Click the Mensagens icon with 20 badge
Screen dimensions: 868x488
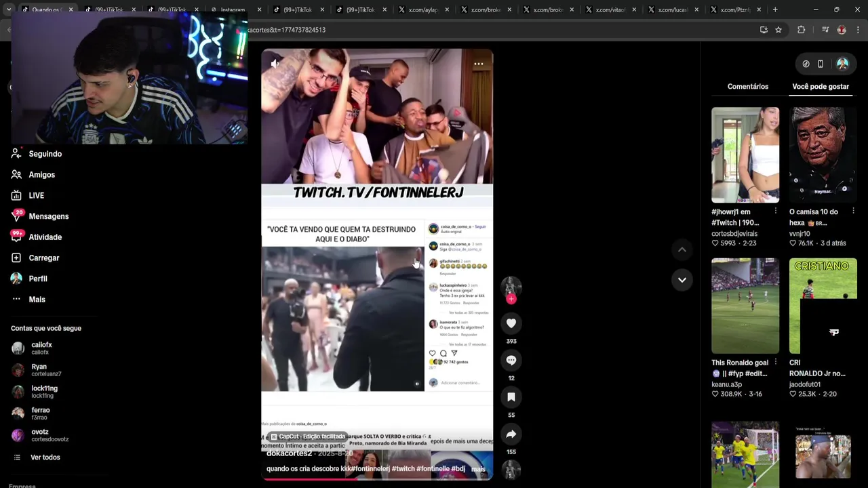[16, 216]
